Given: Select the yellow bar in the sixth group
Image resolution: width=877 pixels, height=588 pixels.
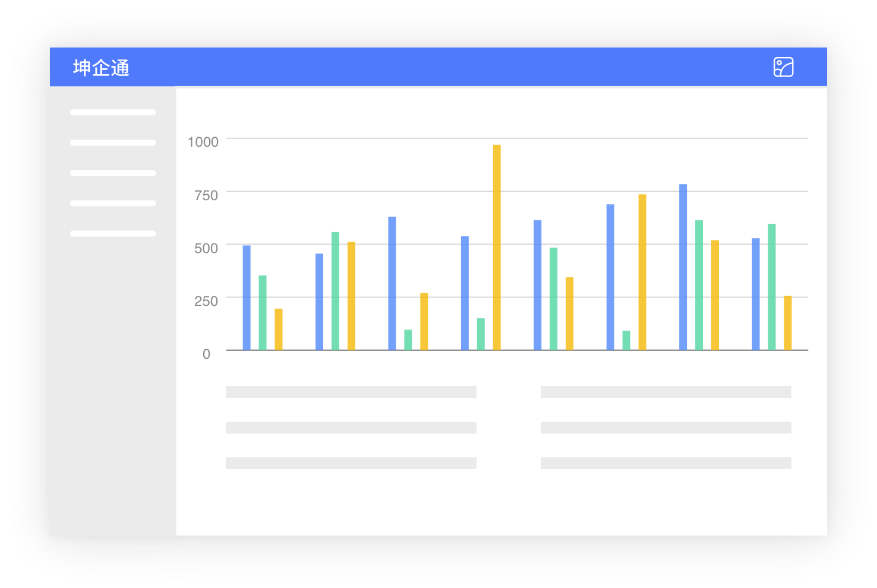Looking at the screenshot, I should (642, 272).
